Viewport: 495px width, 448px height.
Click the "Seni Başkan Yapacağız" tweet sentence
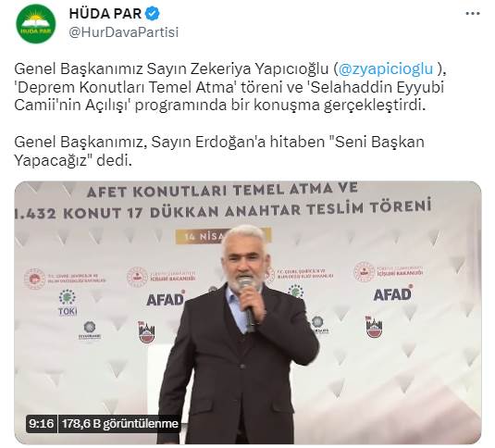219,151
